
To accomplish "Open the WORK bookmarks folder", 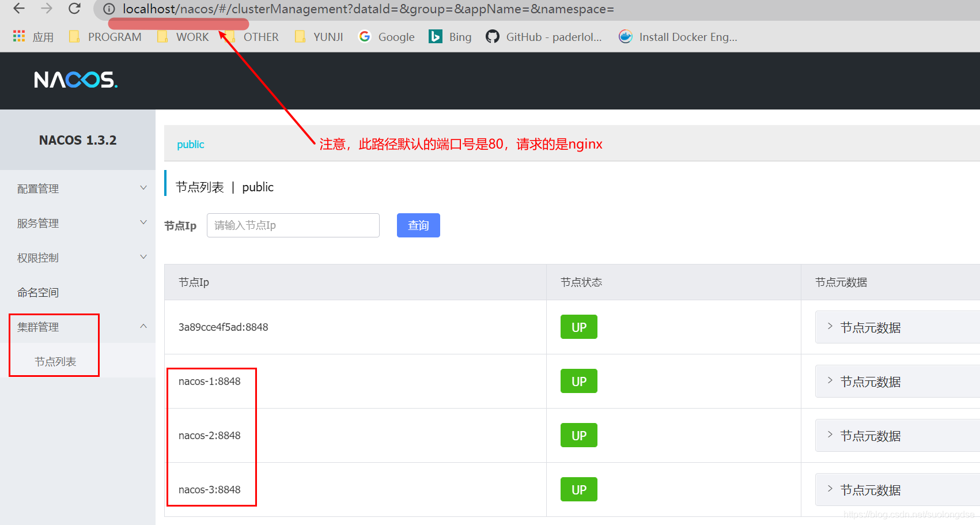I will [183, 37].
